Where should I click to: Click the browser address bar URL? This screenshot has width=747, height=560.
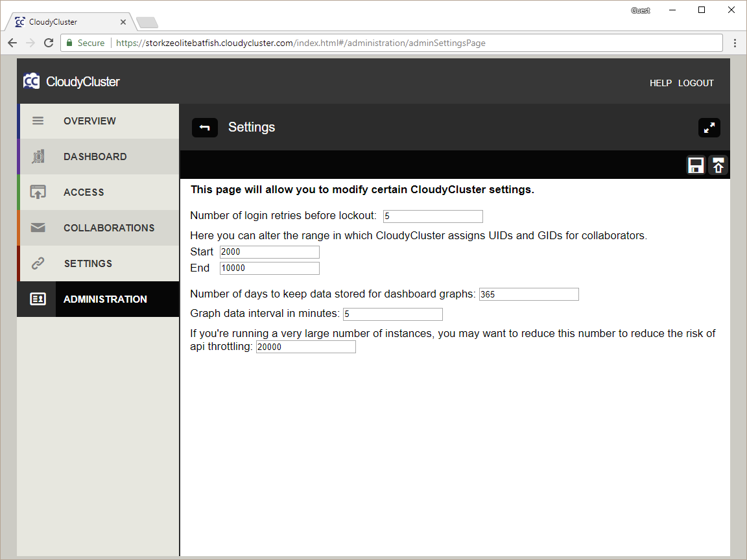[301, 43]
